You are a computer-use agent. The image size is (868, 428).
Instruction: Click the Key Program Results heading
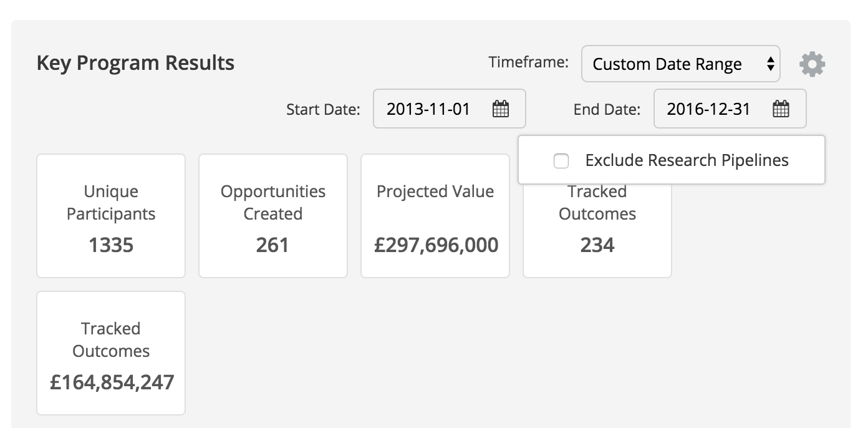[135, 63]
